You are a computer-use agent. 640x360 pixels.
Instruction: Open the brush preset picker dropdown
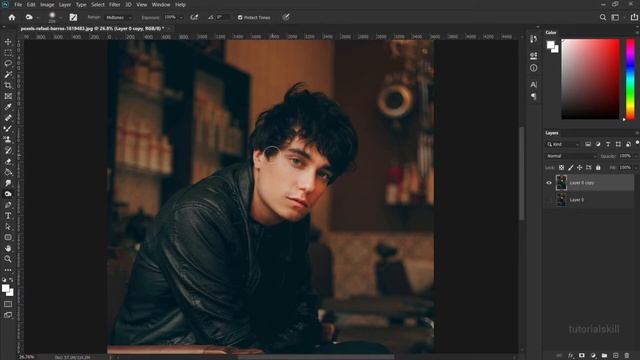click(x=60, y=18)
